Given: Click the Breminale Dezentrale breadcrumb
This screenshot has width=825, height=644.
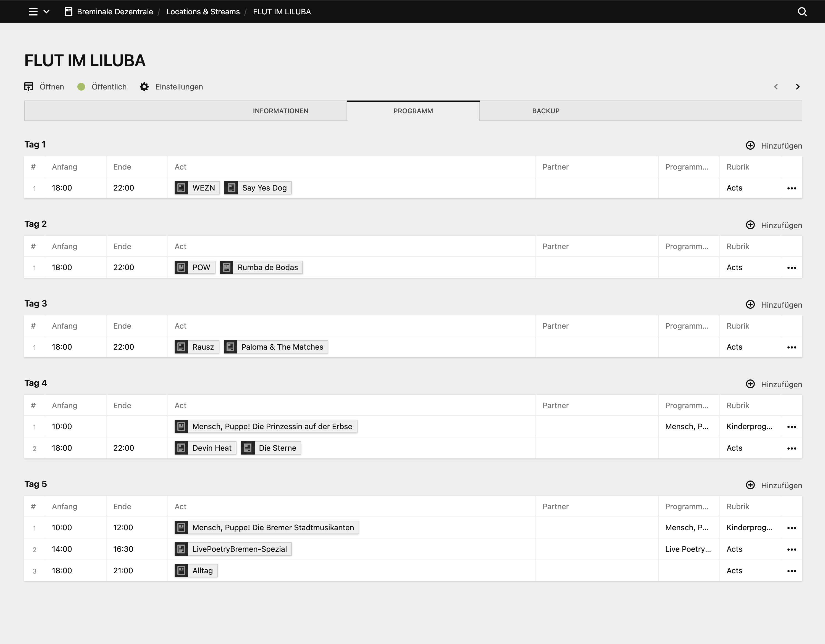Looking at the screenshot, I should (115, 12).
